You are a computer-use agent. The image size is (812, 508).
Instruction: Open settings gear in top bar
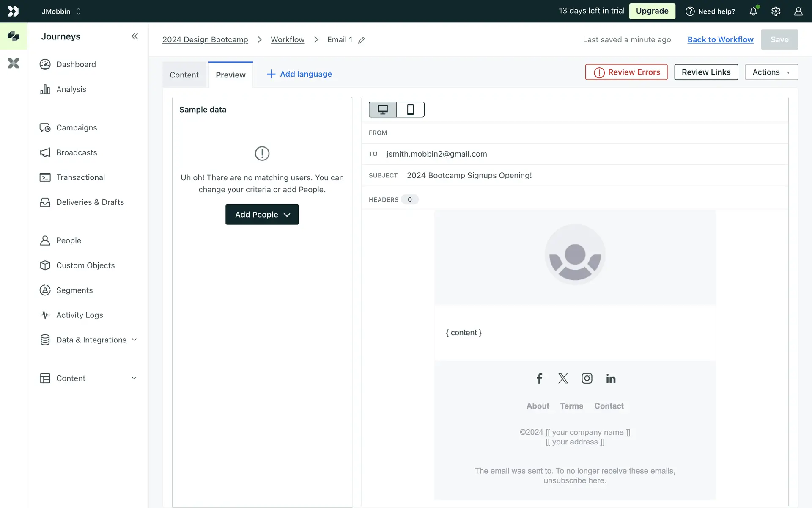click(776, 11)
